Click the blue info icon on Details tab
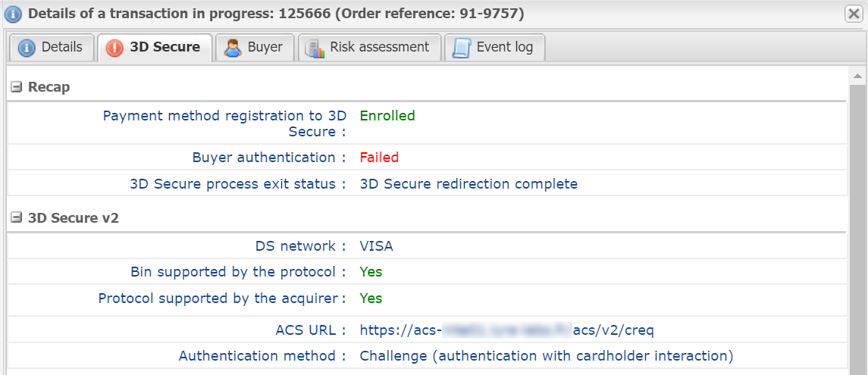The width and height of the screenshot is (868, 375). point(27,48)
